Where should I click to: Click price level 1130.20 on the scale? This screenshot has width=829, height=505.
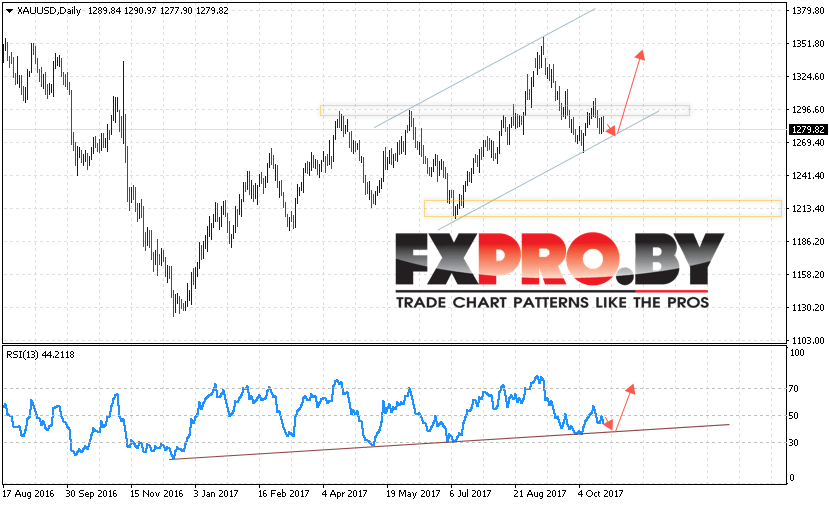pyautogui.click(x=808, y=307)
